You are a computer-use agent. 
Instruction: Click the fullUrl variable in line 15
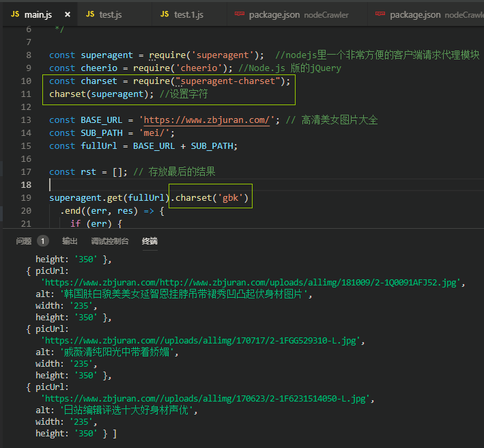99,145
